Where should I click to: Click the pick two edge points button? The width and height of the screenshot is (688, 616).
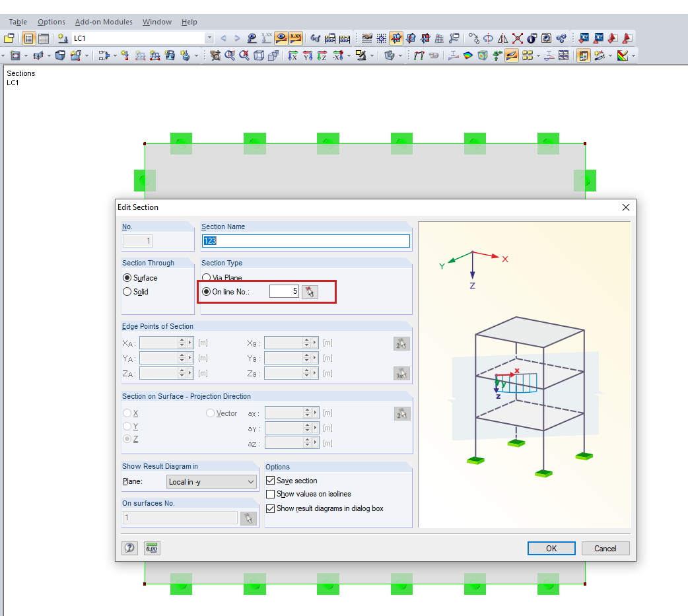[401, 343]
